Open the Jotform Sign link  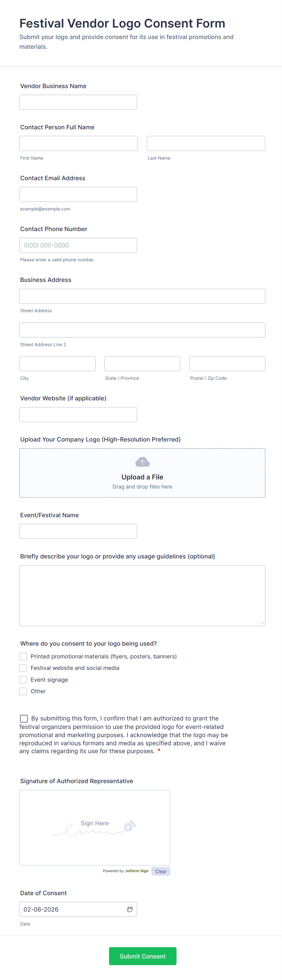(x=136, y=871)
